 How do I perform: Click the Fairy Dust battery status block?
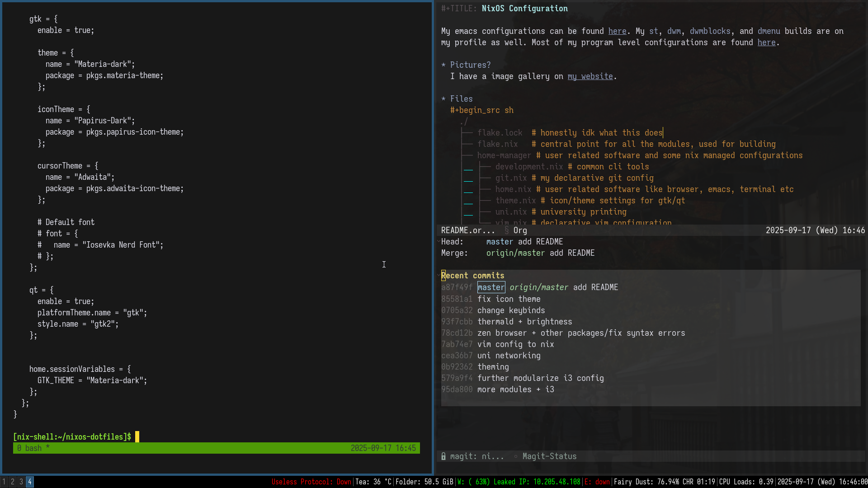(664, 482)
